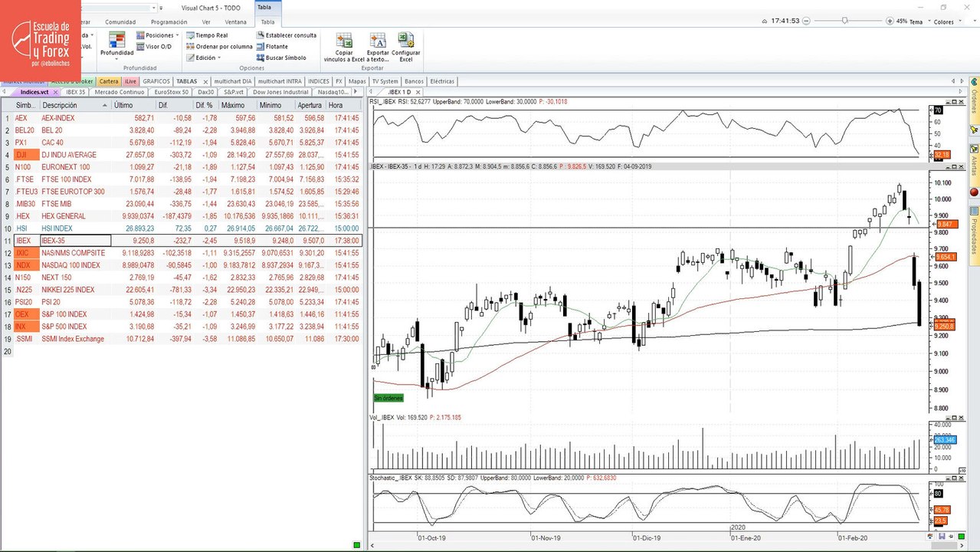Select the IBEX-35 row
The height and width of the screenshot is (552, 980).
[x=181, y=241]
